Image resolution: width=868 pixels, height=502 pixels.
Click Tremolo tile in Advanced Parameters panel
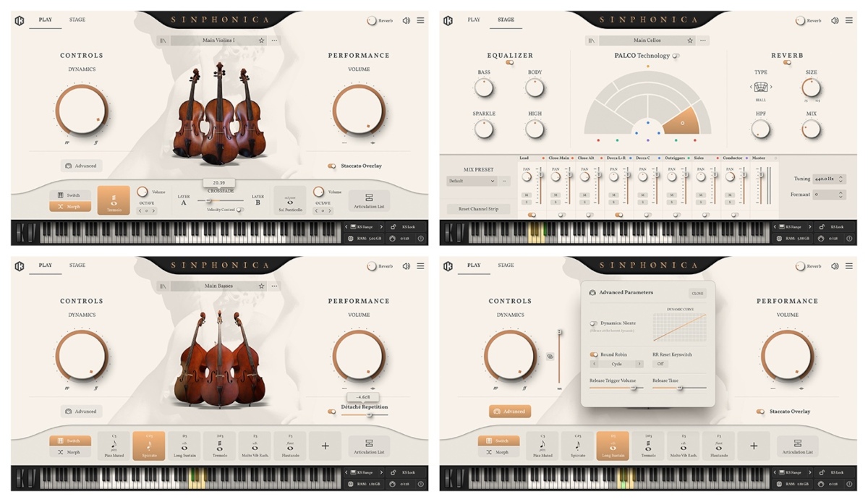(x=648, y=446)
